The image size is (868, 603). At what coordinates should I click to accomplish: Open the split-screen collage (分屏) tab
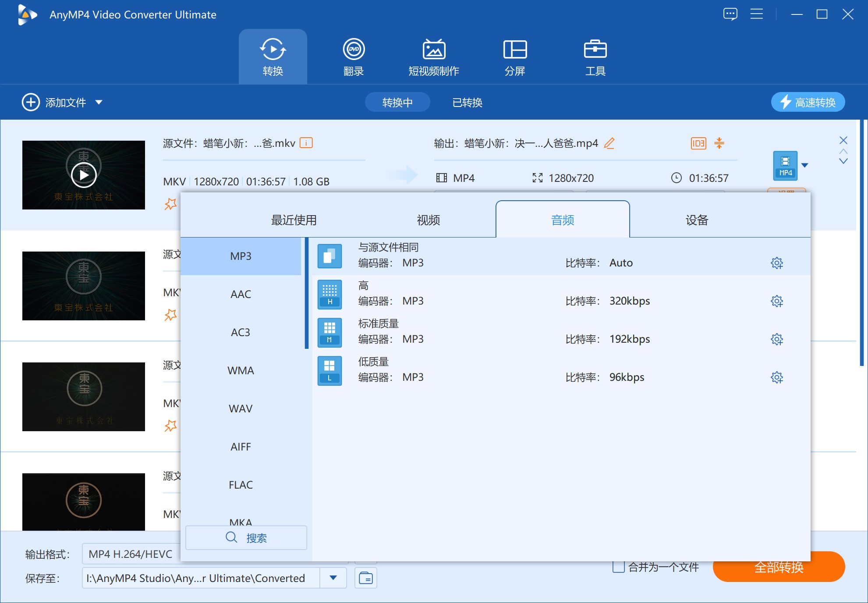click(x=515, y=57)
